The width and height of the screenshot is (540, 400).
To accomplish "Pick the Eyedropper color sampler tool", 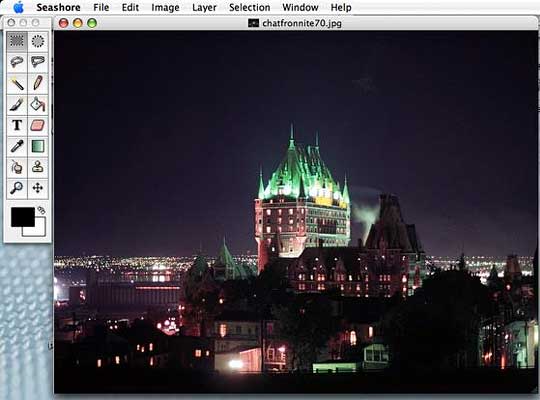I will point(17,146).
